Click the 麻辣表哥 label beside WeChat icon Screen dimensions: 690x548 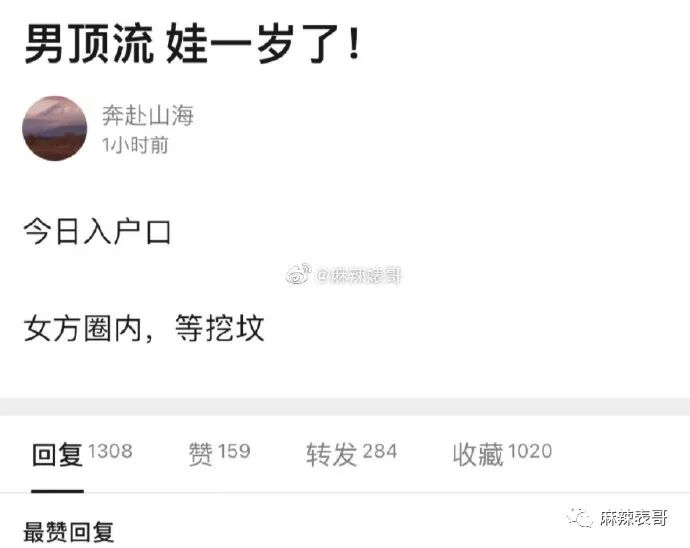[634, 518]
